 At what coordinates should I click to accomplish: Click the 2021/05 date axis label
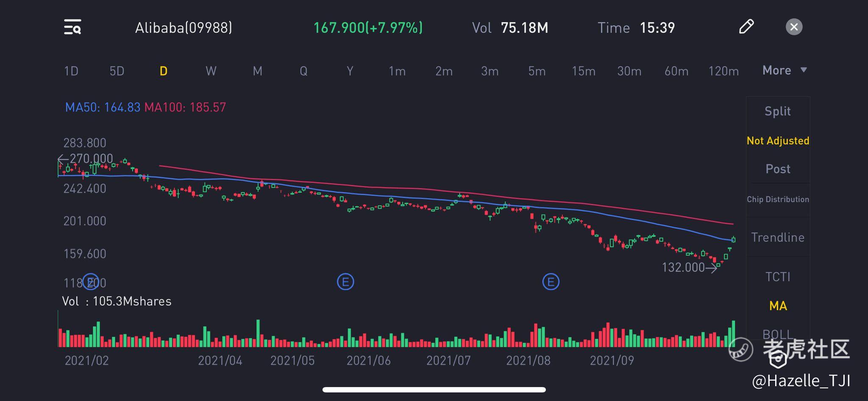pos(292,360)
